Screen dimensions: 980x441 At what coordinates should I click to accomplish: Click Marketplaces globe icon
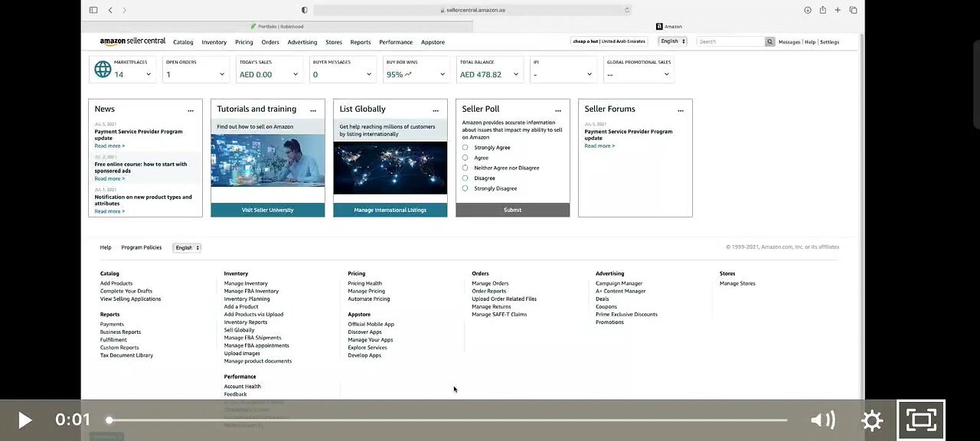(103, 69)
